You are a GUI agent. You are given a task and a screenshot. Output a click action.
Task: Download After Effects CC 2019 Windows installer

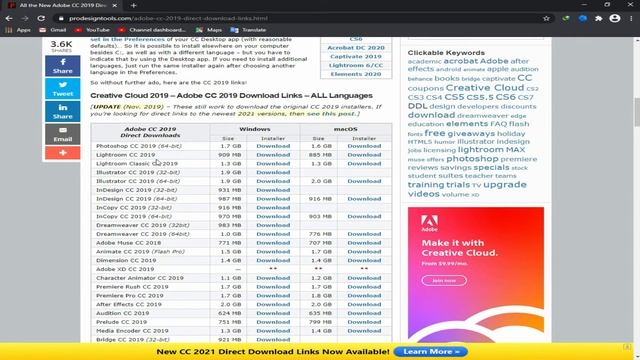tap(273, 304)
